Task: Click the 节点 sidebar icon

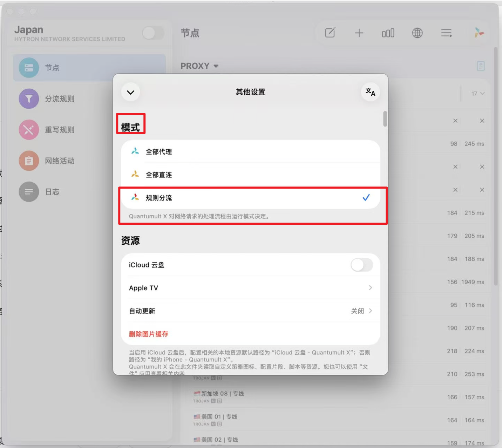Action: (29, 68)
